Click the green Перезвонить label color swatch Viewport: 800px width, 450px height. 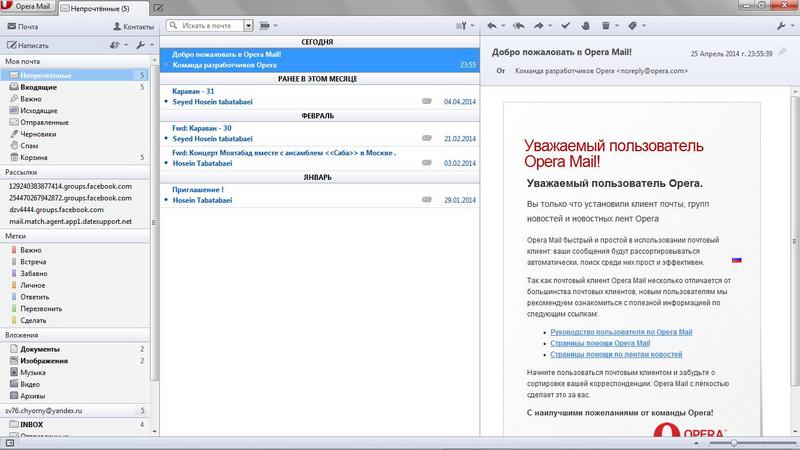pos(14,309)
